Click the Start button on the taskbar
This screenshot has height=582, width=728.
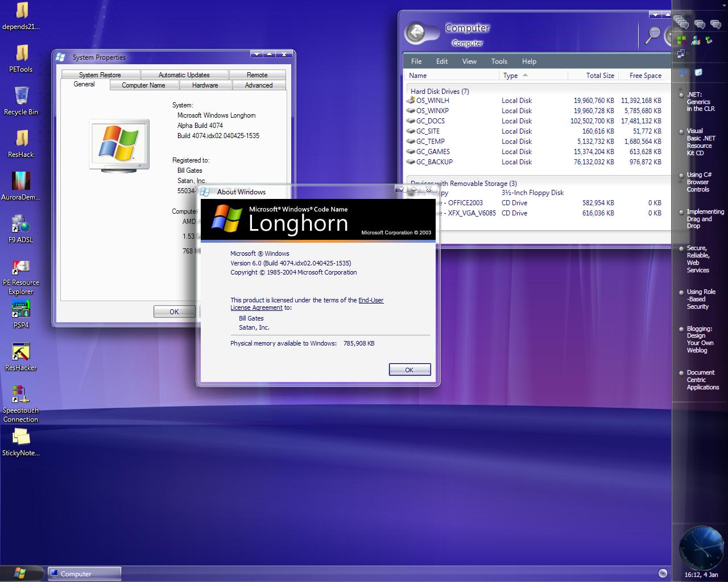20,573
